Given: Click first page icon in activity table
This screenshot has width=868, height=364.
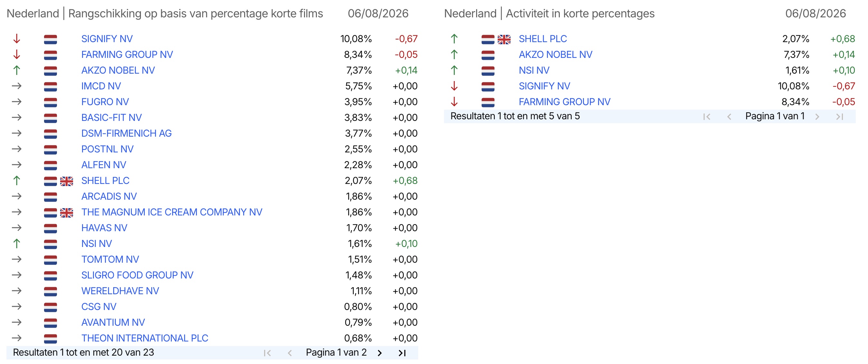Looking at the screenshot, I should [707, 116].
